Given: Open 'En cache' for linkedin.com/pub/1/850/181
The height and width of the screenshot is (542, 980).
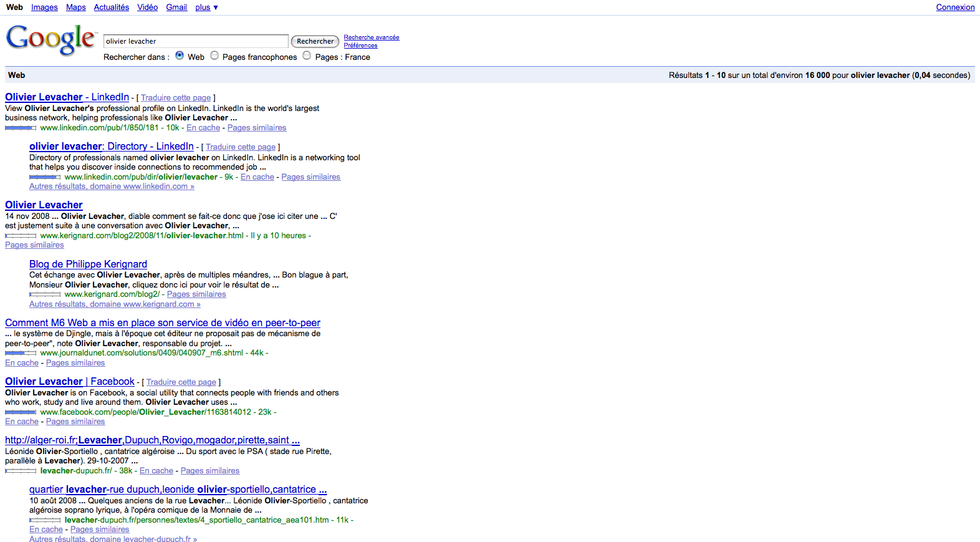Looking at the screenshot, I should 203,128.
